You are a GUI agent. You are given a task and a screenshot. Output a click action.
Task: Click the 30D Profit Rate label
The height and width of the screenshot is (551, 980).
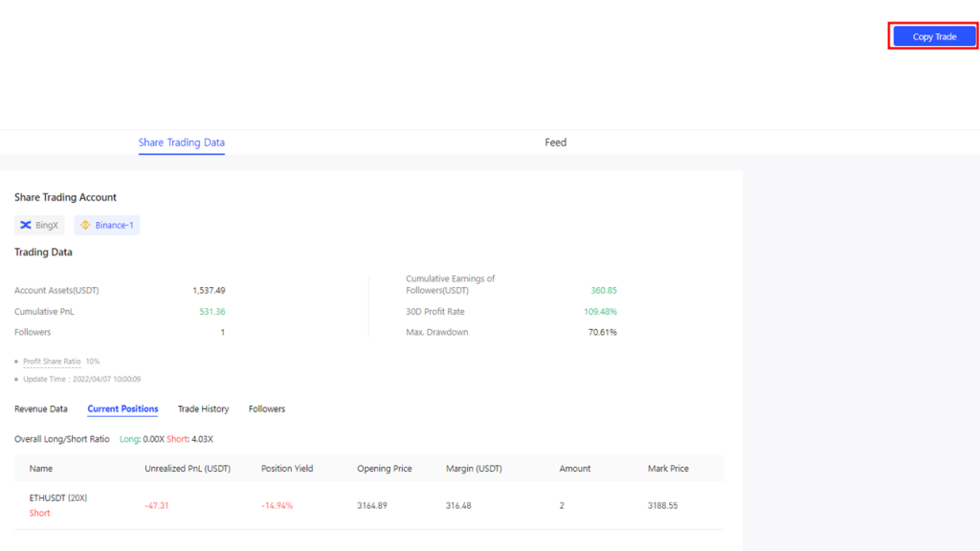coord(435,311)
